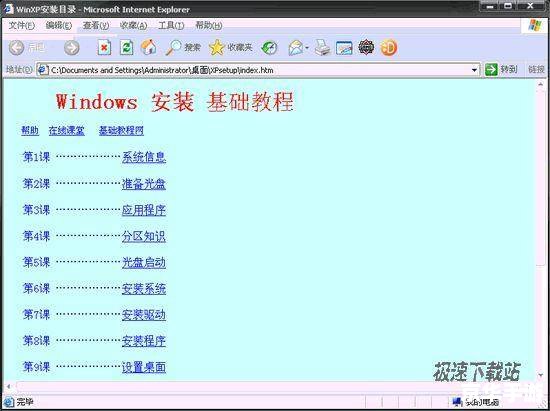Open the 文件(F) menu
Viewport: 550px width, 411px height.
[x=21, y=25]
